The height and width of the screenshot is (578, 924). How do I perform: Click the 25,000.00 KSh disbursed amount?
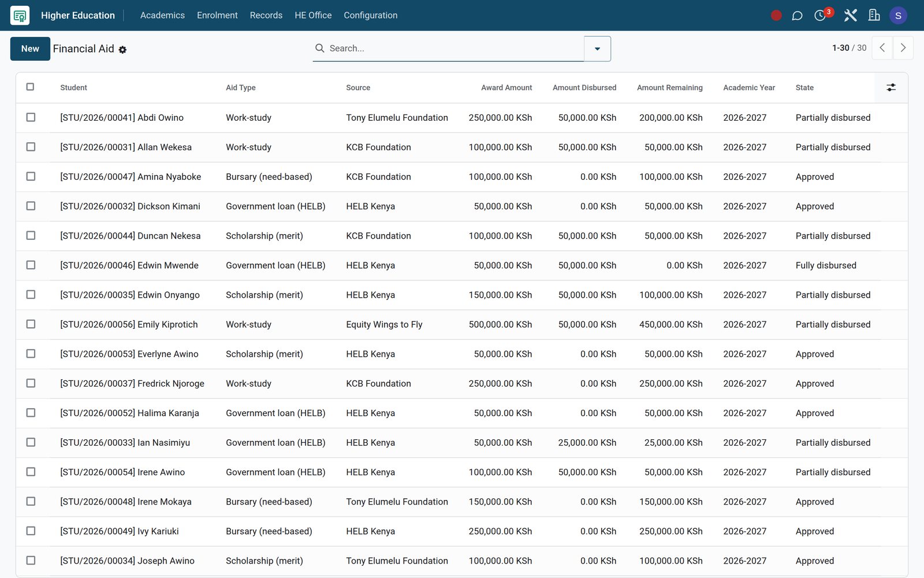coord(587,443)
